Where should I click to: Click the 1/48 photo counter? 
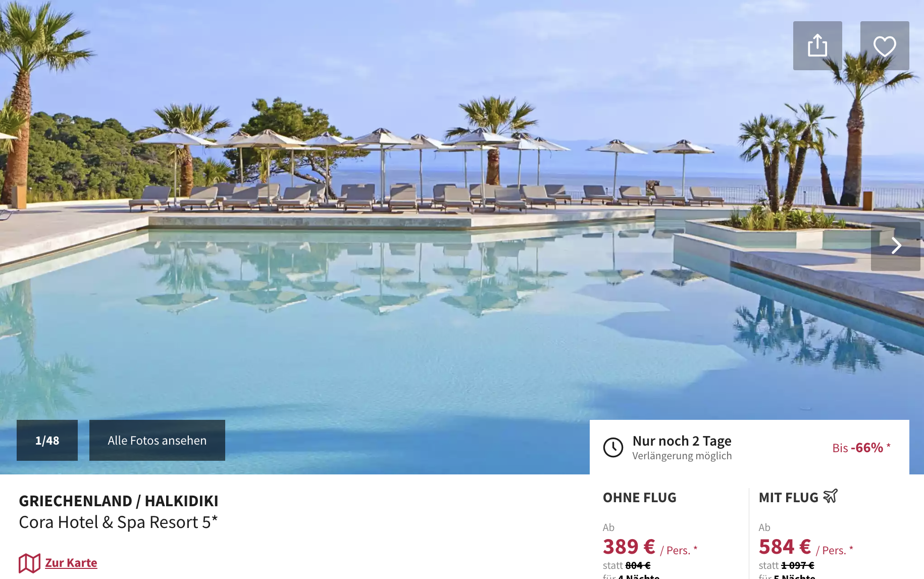(47, 440)
